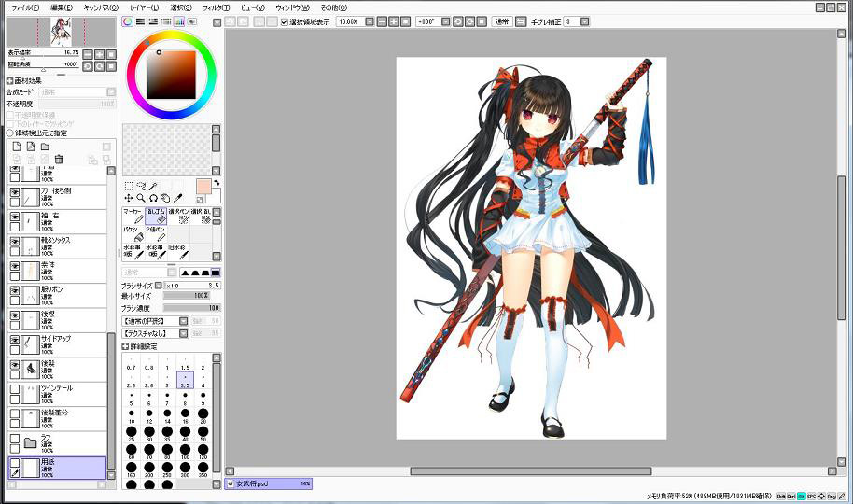Click the delete layer trash icon
The height and width of the screenshot is (504, 853).
tap(59, 160)
